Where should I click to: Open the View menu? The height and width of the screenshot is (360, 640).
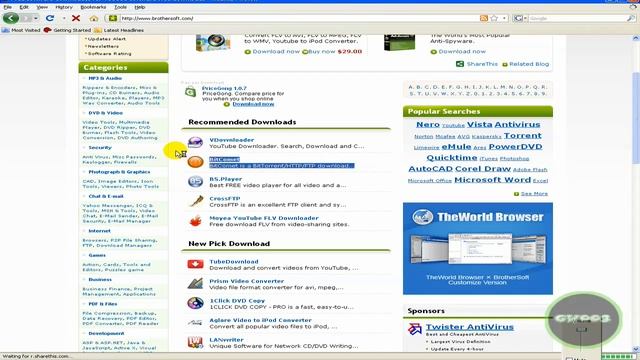pos(42,7)
